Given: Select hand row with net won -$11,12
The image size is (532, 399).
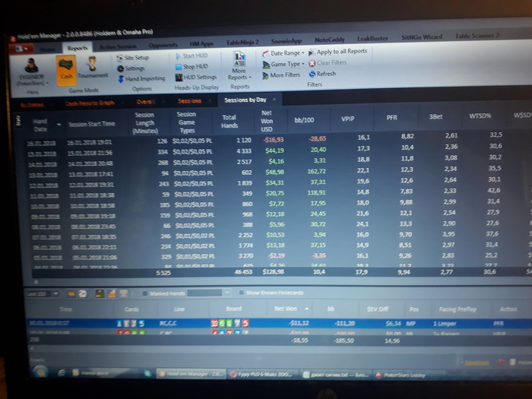Looking at the screenshot, I should pyautogui.click(x=278, y=323).
